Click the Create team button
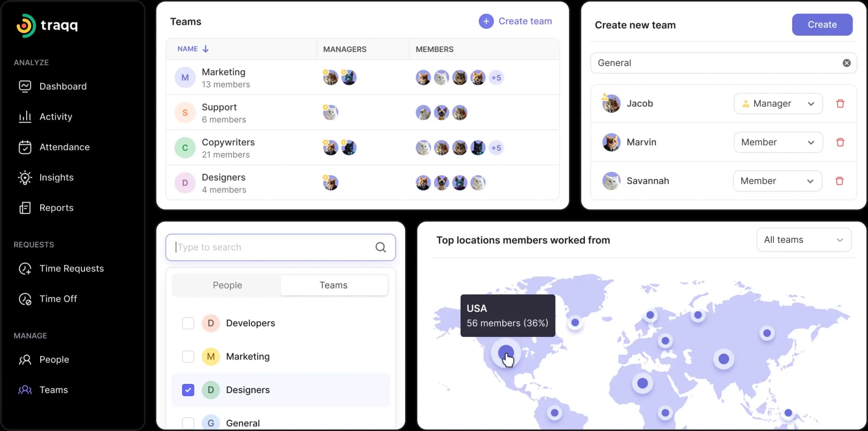This screenshot has width=868, height=431. (x=515, y=21)
